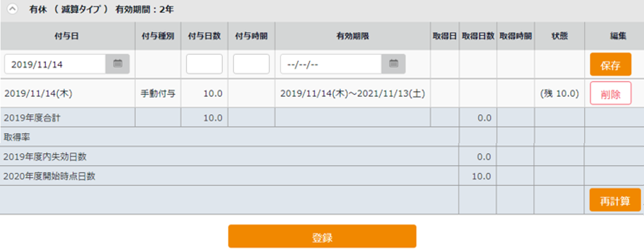Open calendar picker for 有効期限 date field
The width and height of the screenshot is (644, 251).
click(393, 64)
